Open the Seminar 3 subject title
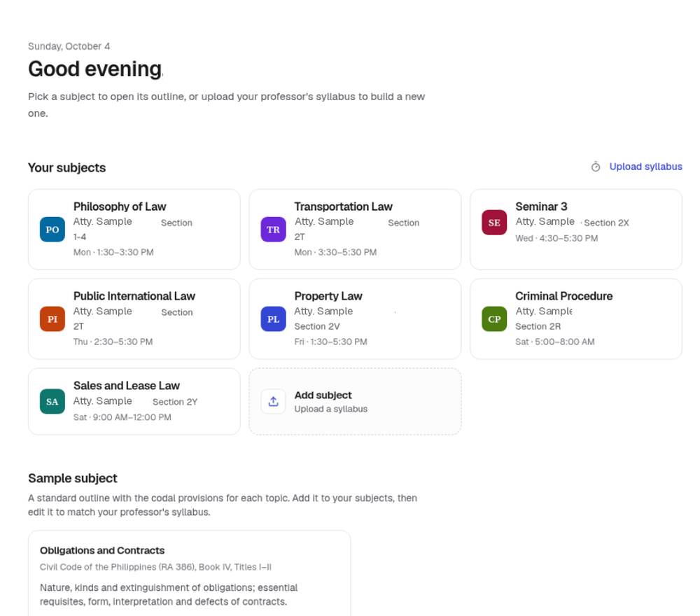The width and height of the screenshot is (700, 616). (541, 206)
